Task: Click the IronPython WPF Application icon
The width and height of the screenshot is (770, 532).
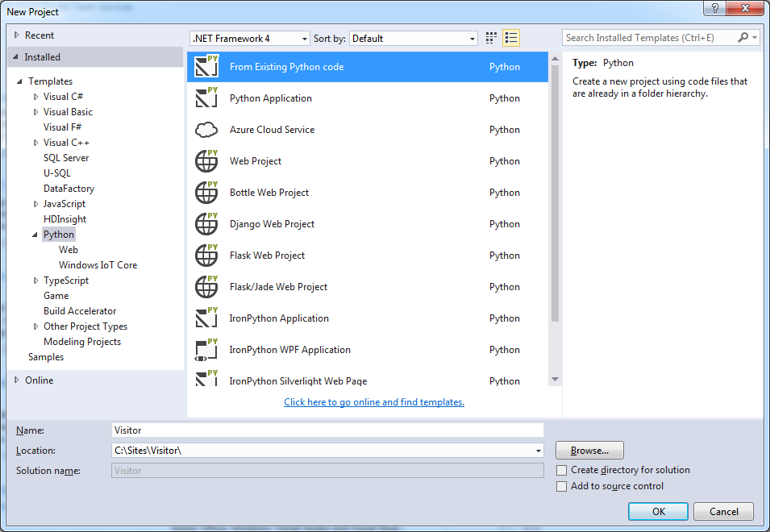Action: pos(206,350)
